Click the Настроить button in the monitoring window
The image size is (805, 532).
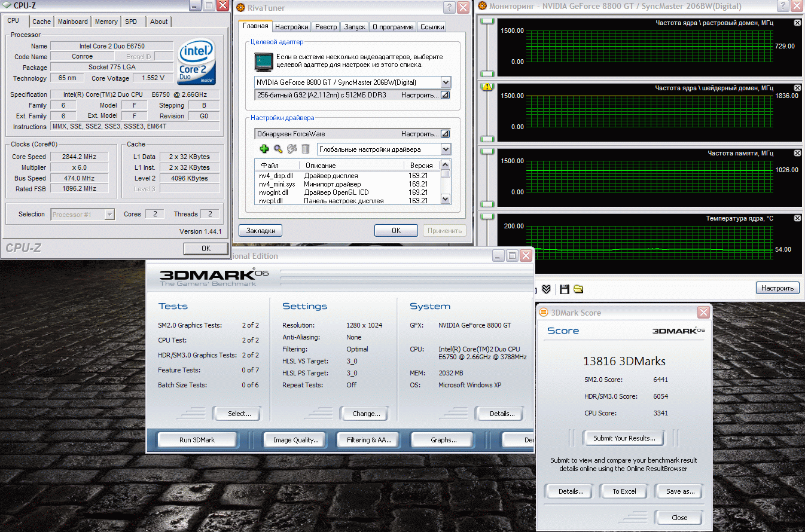pyautogui.click(x=777, y=288)
